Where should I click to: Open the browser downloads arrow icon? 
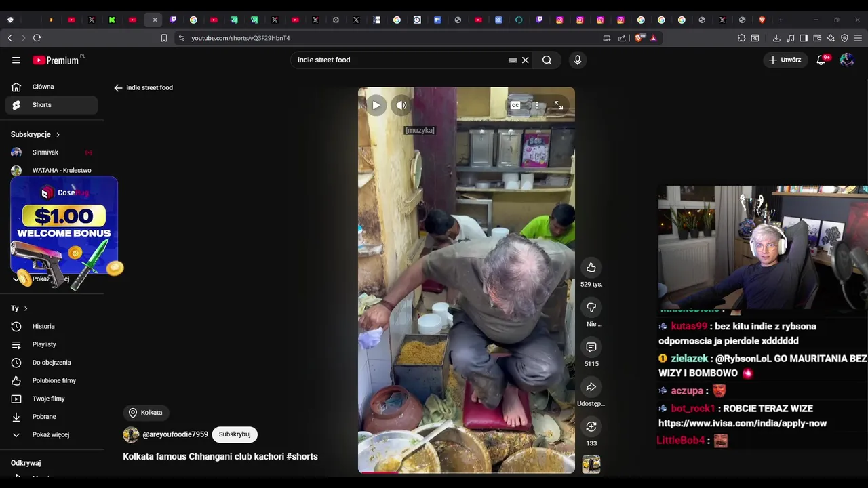coord(776,38)
